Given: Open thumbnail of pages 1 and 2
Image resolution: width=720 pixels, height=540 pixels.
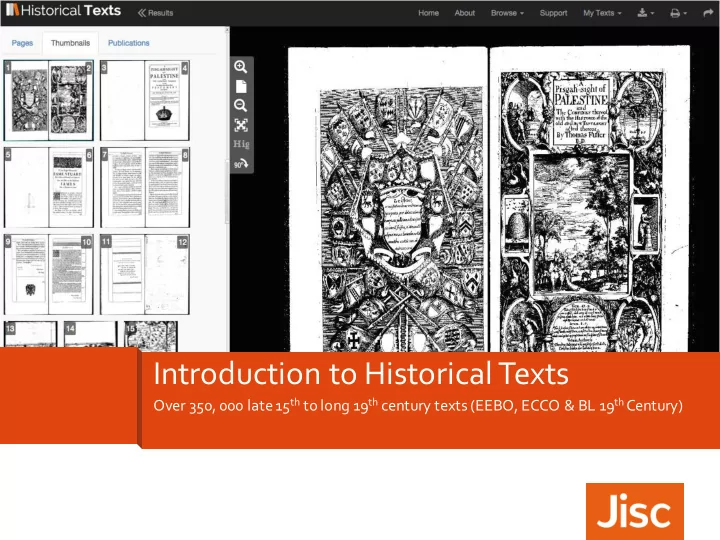Looking at the screenshot, I should [x=49, y=100].
